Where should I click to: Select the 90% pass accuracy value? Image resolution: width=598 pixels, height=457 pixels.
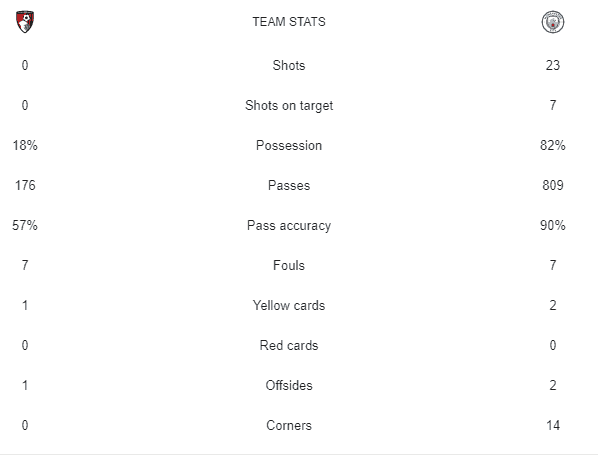(x=553, y=225)
